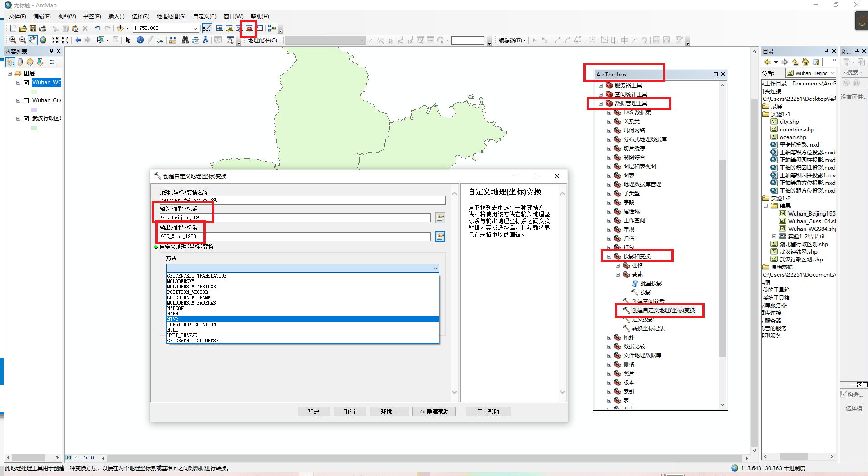Select the Zoom In tool
Viewport: 868px width, 476px height.
pyautogui.click(x=13, y=40)
